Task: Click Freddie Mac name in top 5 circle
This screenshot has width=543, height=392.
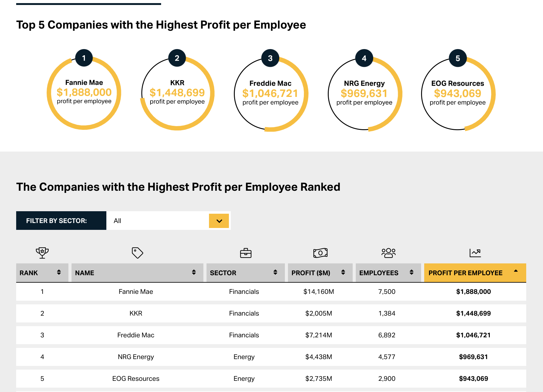Action: click(x=270, y=83)
